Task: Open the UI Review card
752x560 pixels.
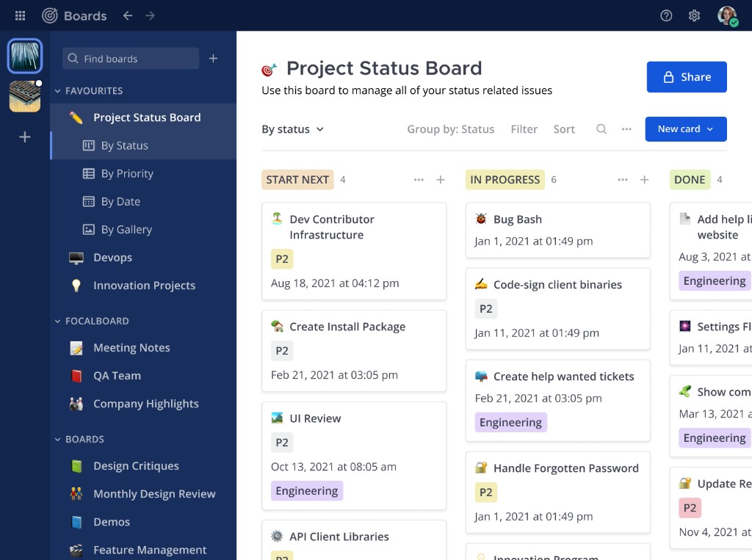Action: [x=354, y=456]
